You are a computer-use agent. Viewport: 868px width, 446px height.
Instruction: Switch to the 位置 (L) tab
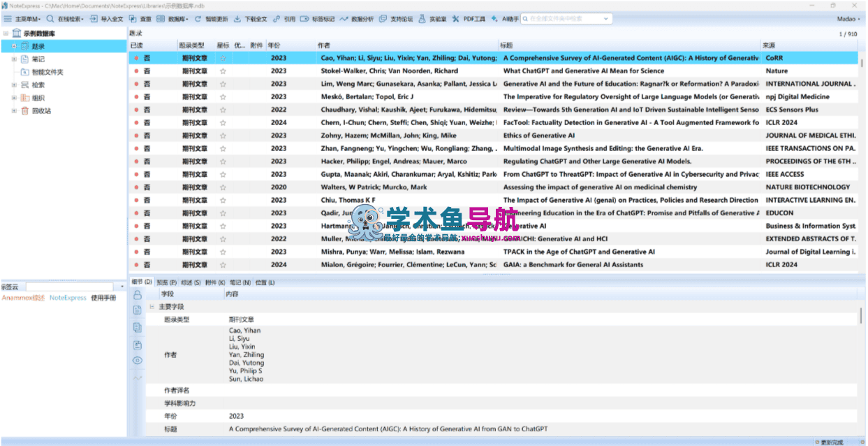[x=265, y=282]
